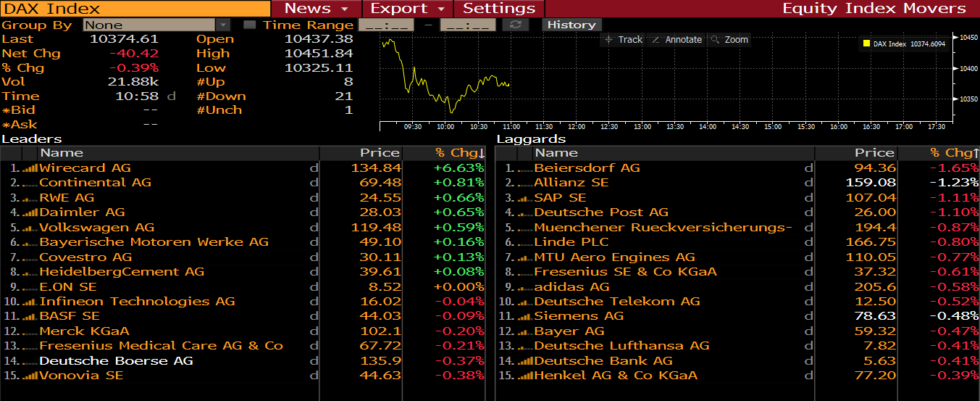The height and width of the screenshot is (401, 980).
Task: Open the Group By dropdown showing None
Action: point(156,25)
